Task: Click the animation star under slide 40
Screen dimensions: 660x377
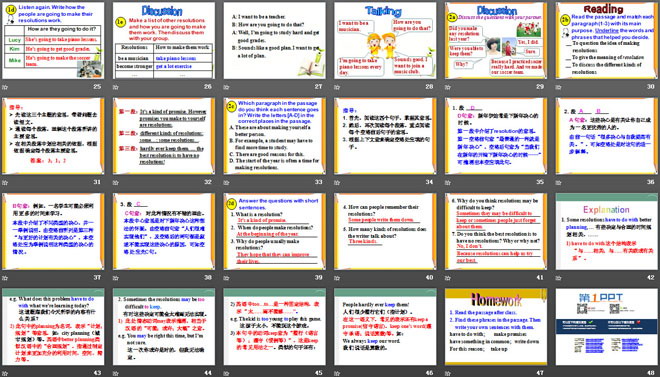Action: [x=337, y=278]
